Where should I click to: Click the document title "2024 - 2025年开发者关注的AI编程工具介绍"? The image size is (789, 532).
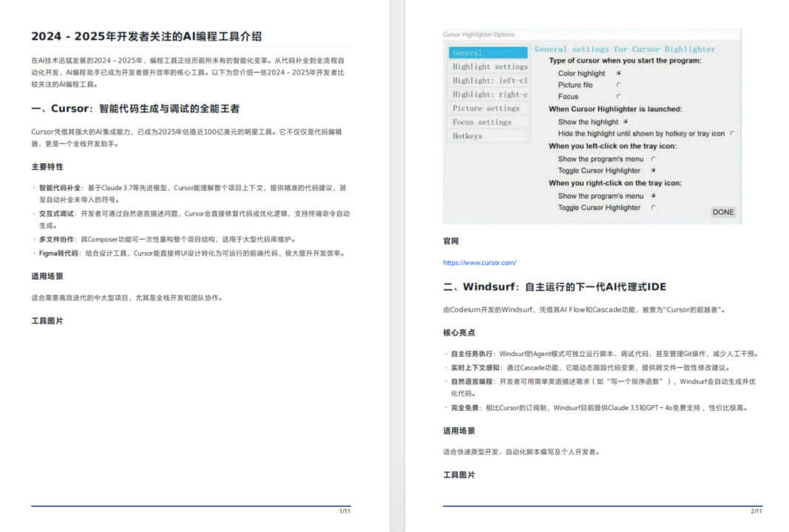[x=146, y=36]
